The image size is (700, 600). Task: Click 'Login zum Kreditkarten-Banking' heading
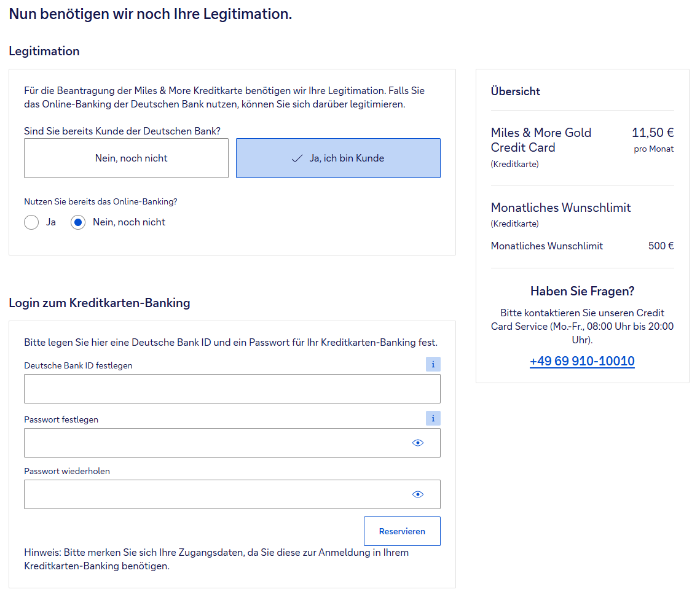pyautogui.click(x=100, y=303)
